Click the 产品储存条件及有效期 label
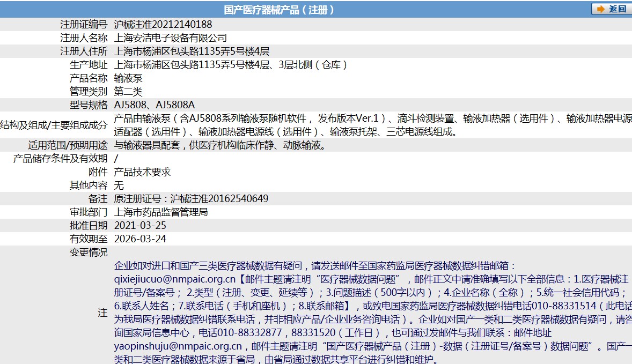This screenshot has width=632, height=364. [61, 159]
